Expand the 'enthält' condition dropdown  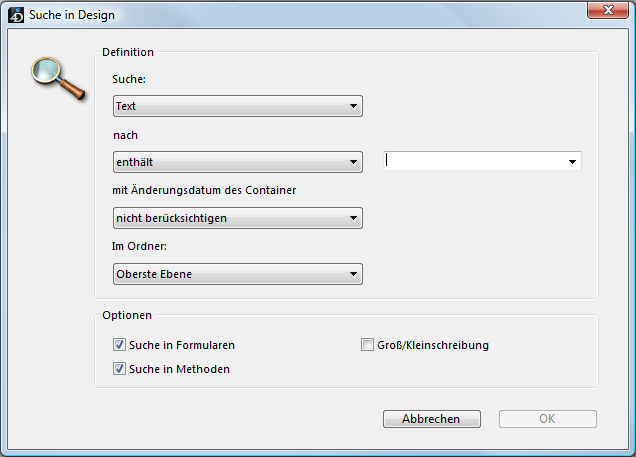(237, 161)
